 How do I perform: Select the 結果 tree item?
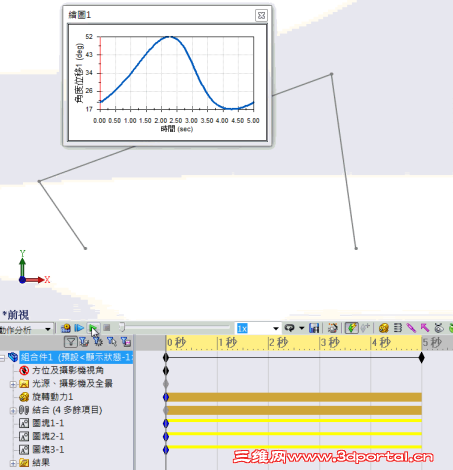tap(41, 463)
